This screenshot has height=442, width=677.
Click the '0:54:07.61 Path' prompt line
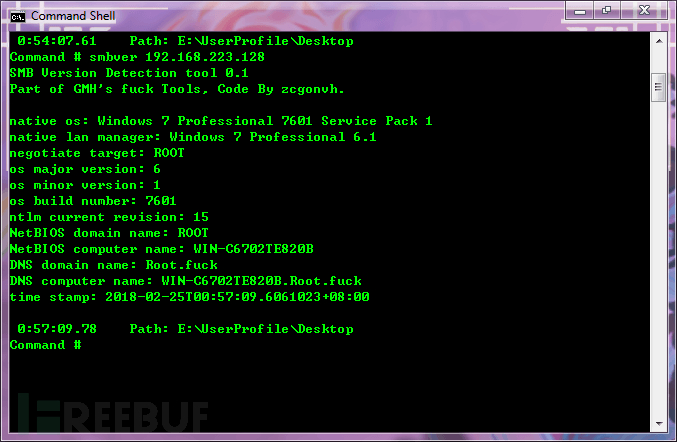(x=185, y=41)
